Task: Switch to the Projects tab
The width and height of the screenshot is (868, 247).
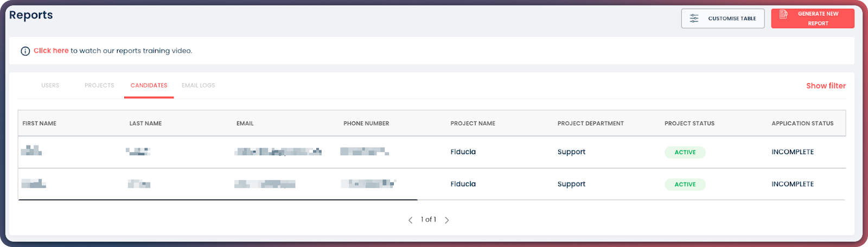Action: coord(99,85)
